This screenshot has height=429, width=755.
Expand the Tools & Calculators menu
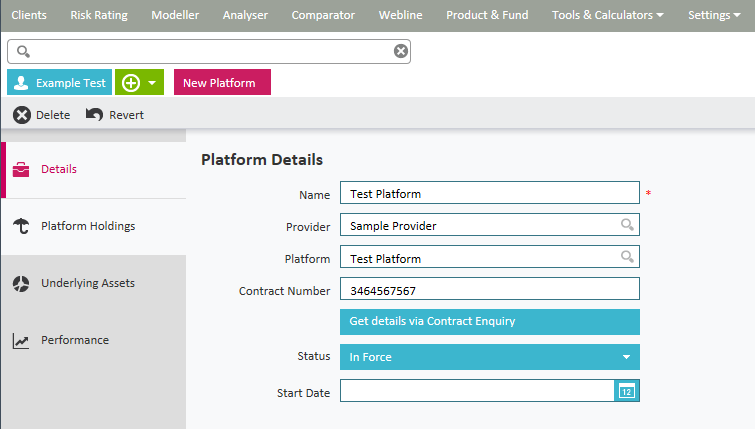[x=608, y=15]
